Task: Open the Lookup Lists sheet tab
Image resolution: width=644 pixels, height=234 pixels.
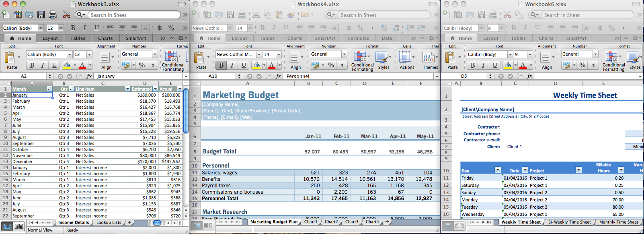Action: [x=109, y=222]
